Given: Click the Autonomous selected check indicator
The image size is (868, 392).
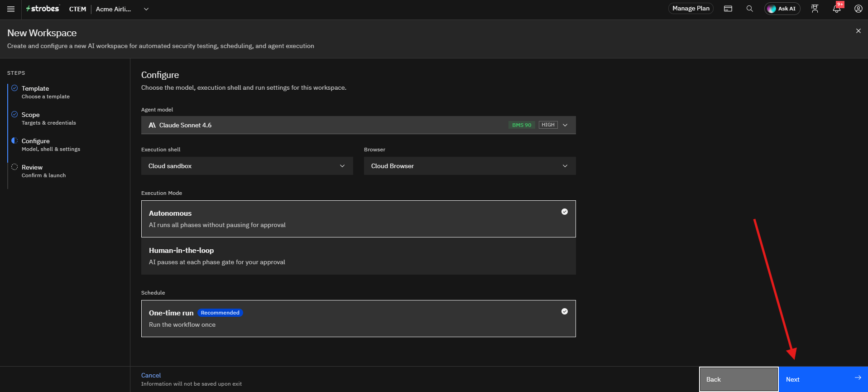Looking at the screenshot, I should coord(565,212).
